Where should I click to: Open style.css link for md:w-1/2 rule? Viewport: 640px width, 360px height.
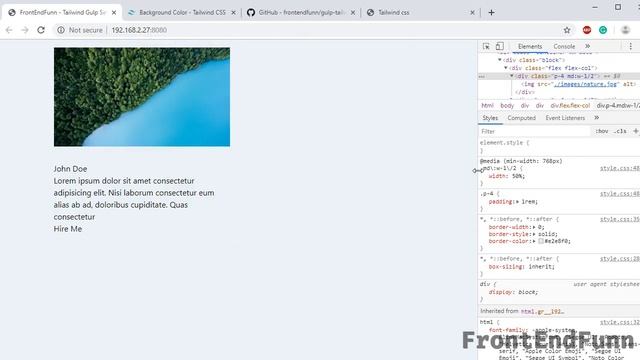point(620,168)
